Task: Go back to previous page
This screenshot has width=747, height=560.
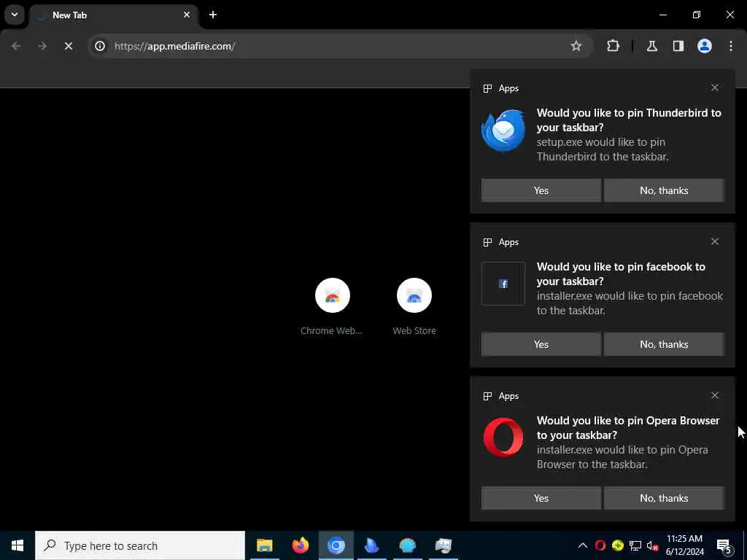Action: tap(16, 46)
